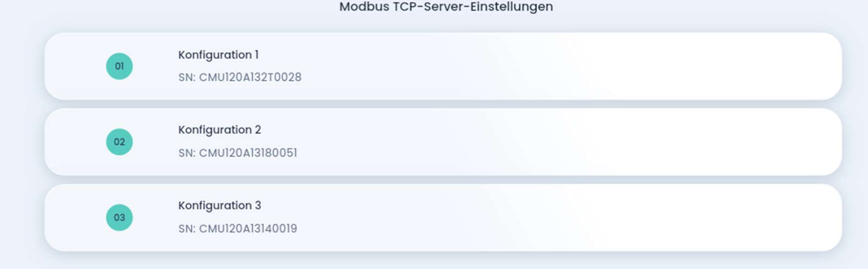Click the teal 01 badge icon
Image resolution: width=868 pixels, height=269 pixels.
(x=119, y=66)
